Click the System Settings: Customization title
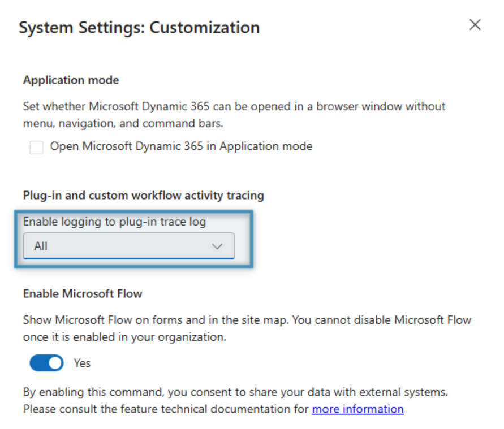This screenshot has height=429, width=504. tap(139, 28)
